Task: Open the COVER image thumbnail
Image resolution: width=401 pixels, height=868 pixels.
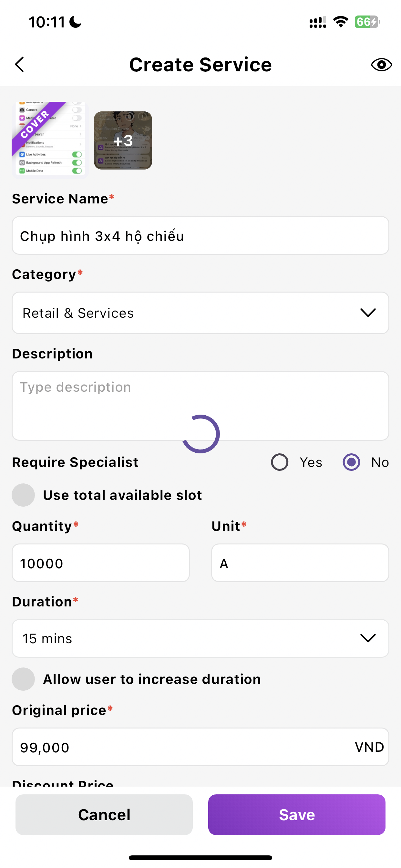Action: tap(50, 139)
